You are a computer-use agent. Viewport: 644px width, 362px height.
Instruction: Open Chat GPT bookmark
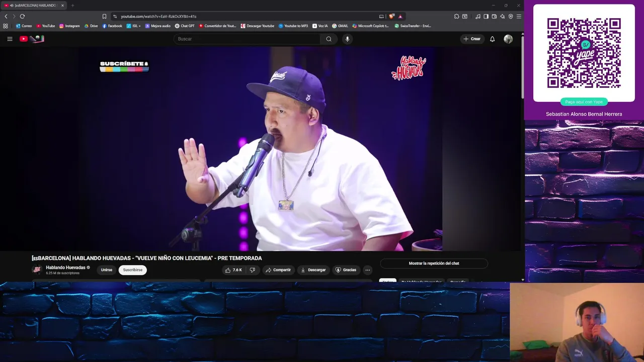[185, 26]
